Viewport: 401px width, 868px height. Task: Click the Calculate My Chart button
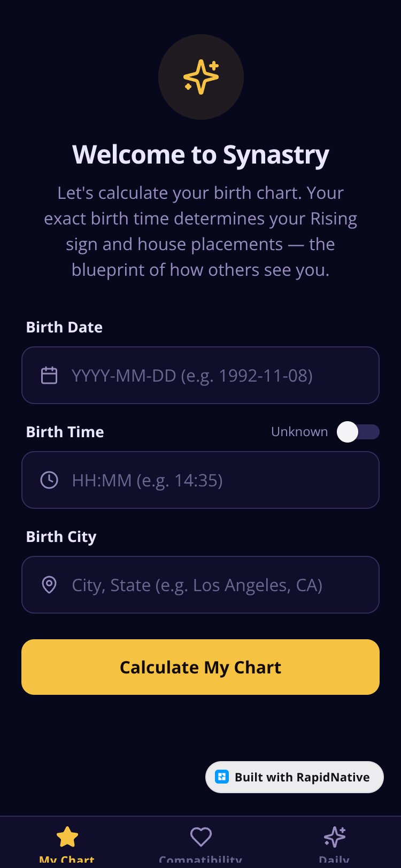(x=200, y=667)
